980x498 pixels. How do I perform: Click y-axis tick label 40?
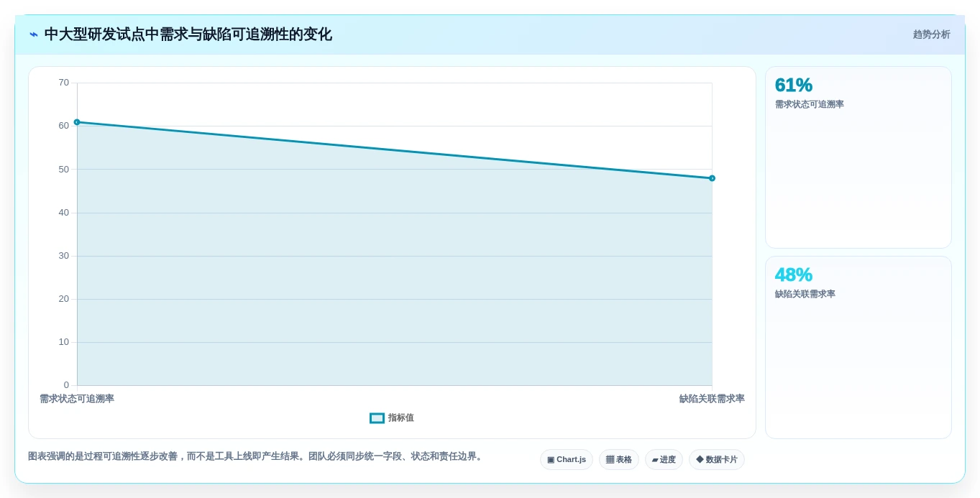point(64,213)
